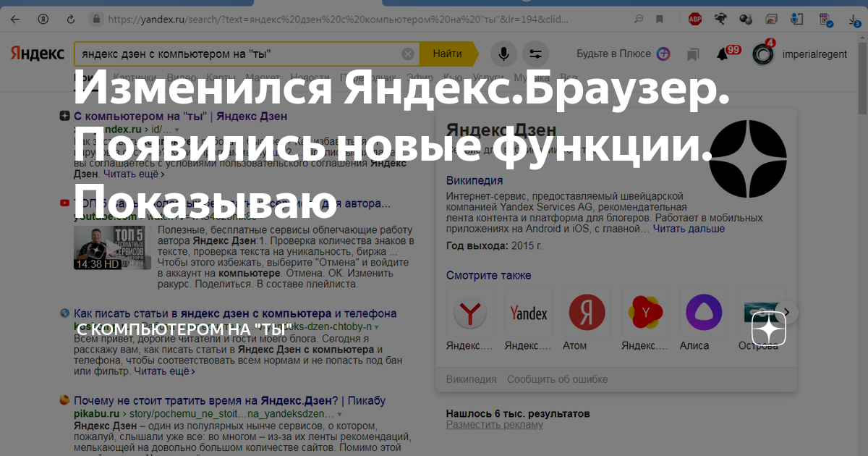Open Collections via the header bookmark icon
This screenshot has height=456, width=868.
click(x=693, y=54)
